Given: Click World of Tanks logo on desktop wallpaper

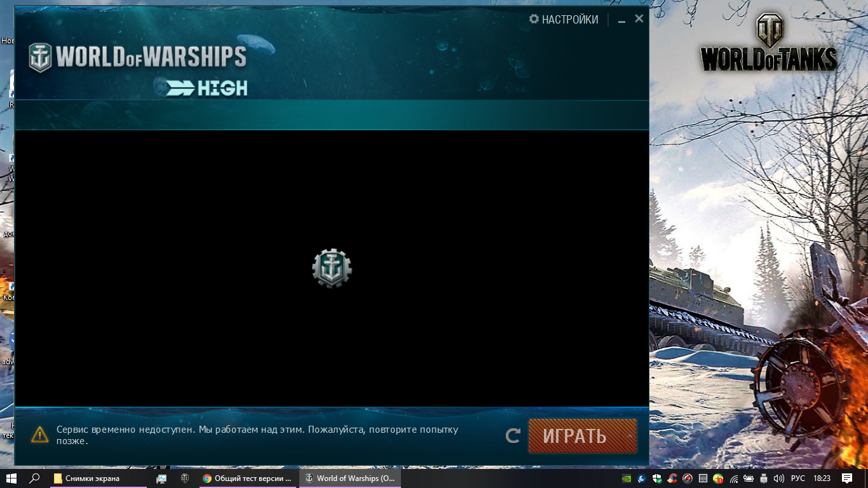Looking at the screenshot, I should pos(769,43).
